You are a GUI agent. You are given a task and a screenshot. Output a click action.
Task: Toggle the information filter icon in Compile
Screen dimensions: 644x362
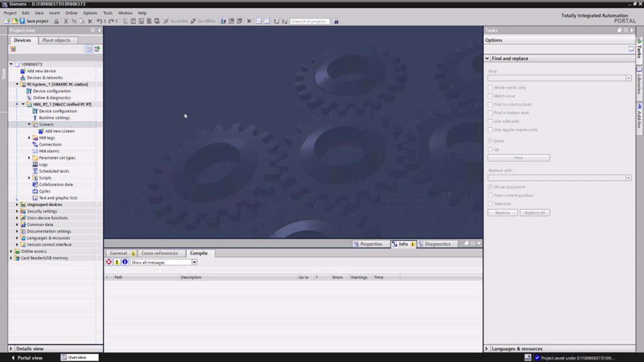(x=125, y=262)
